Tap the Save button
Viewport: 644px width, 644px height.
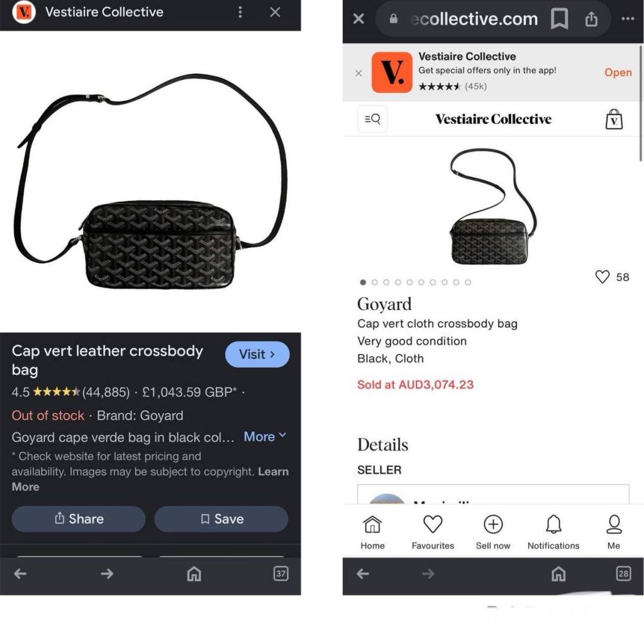pyautogui.click(x=221, y=519)
